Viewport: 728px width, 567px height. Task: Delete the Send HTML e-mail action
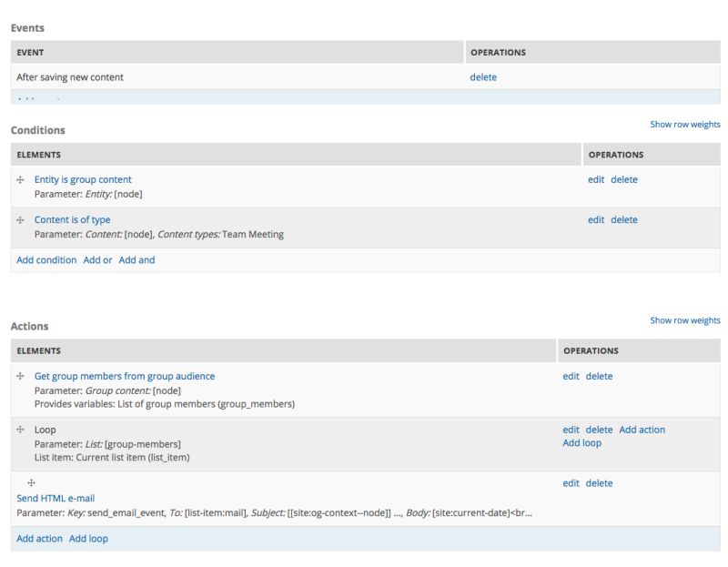click(600, 483)
